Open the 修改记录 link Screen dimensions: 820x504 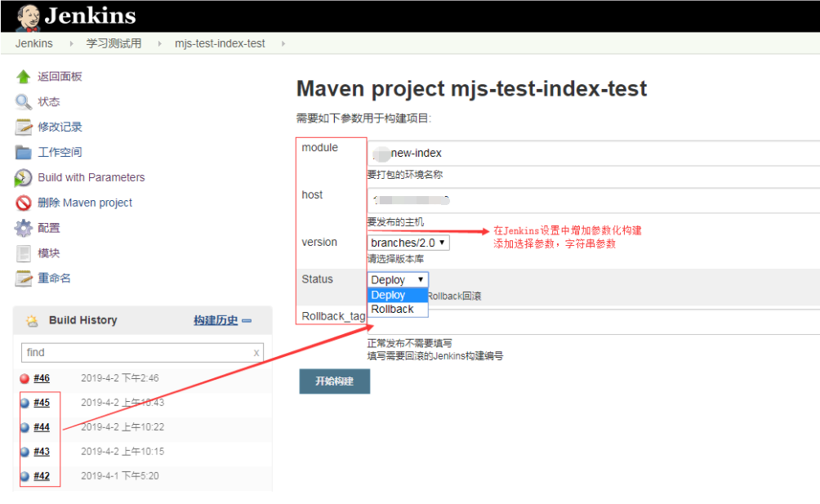point(60,127)
